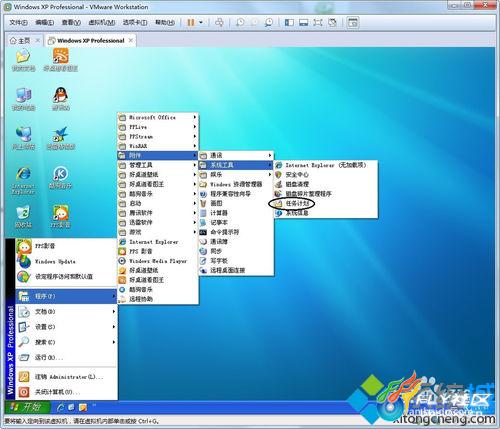
Task: Click IE quick launch icon on taskbar
Action: coord(61,407)
